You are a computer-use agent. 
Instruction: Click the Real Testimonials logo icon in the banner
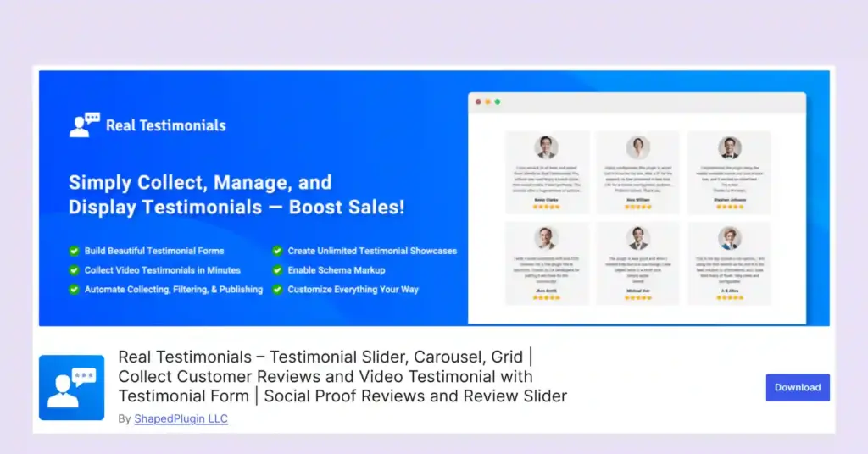point(84,125)
